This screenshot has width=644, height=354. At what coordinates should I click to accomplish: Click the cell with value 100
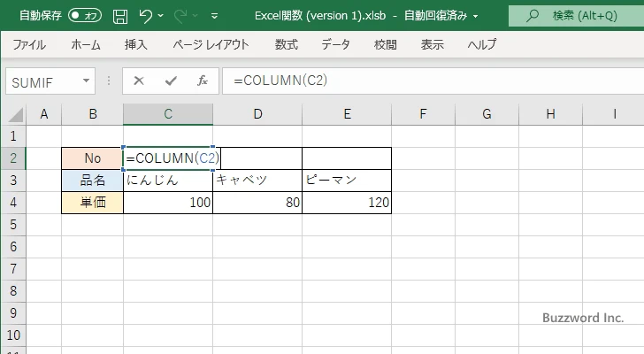[x=168, y=203]
